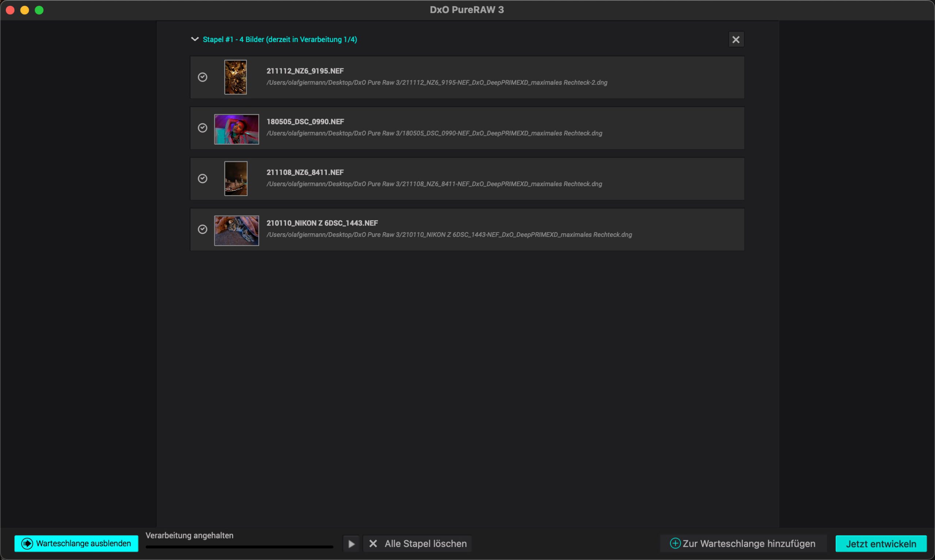Toggle the check circle for 210110_NIKON Z 6DSC_1443.NEF

203,229
